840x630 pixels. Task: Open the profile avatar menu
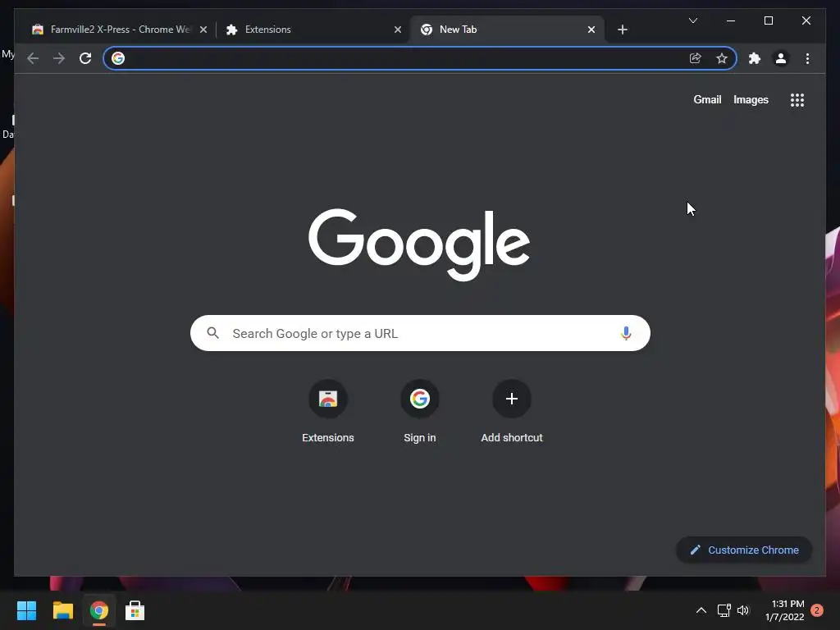pyautogui.click(x=781, y=58)
